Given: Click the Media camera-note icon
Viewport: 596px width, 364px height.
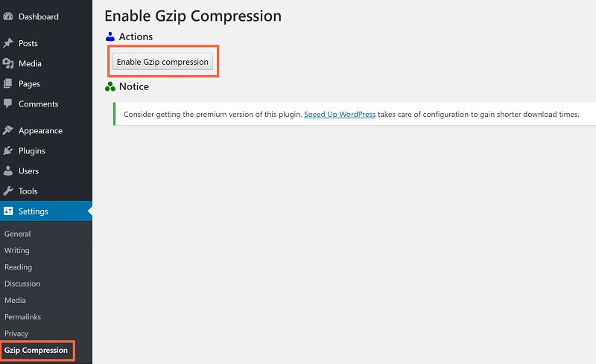Looking at the screenshot, I should tap(8, 63).
